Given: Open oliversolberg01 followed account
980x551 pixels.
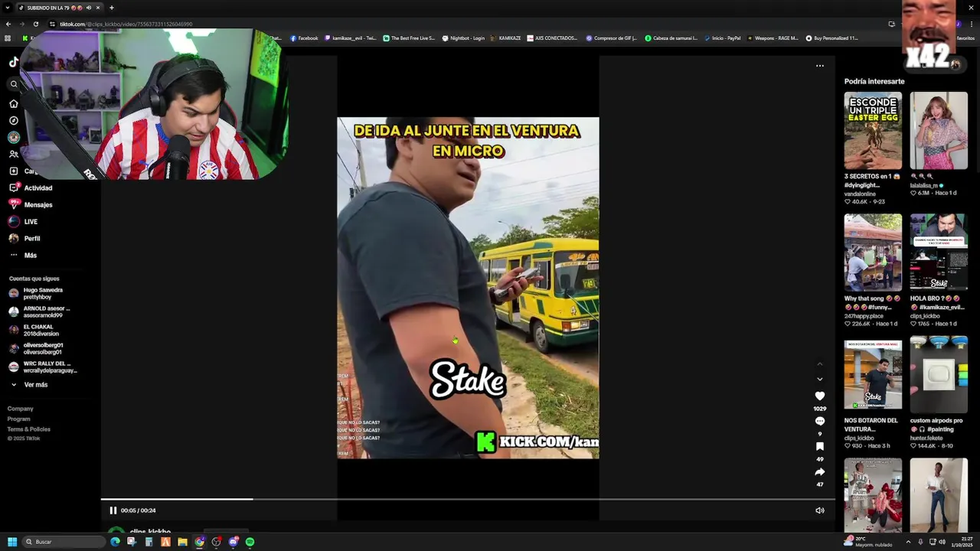Looking at the screenshot, I should pyautogui.click(x=43, y=348).
